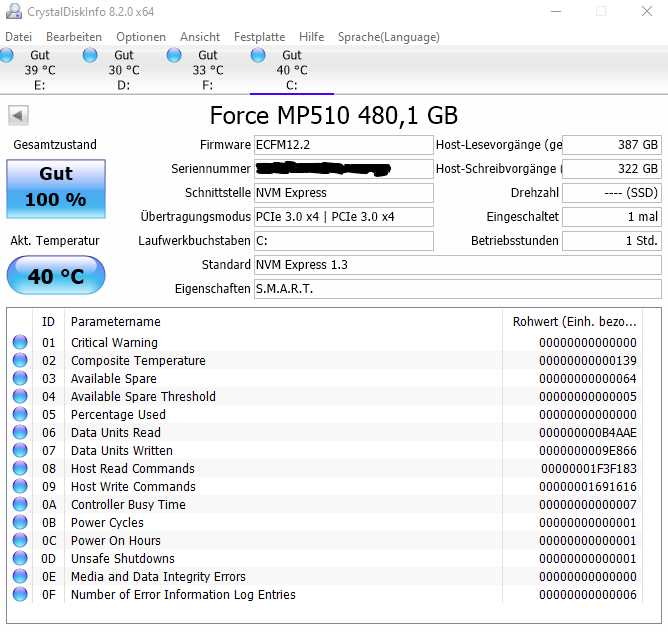Open the Datei menu
The height and width of the screenshot is (632, 668).
click(x=19, y=37)
